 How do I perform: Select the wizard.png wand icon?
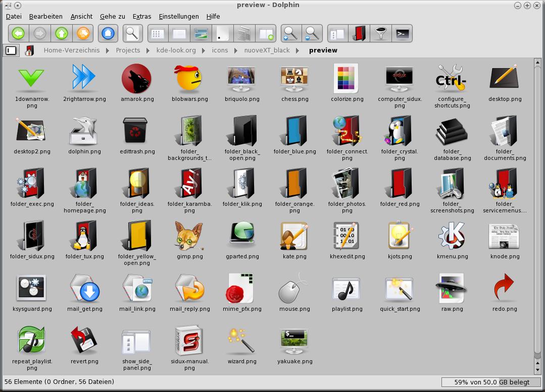tap(241, 341)
